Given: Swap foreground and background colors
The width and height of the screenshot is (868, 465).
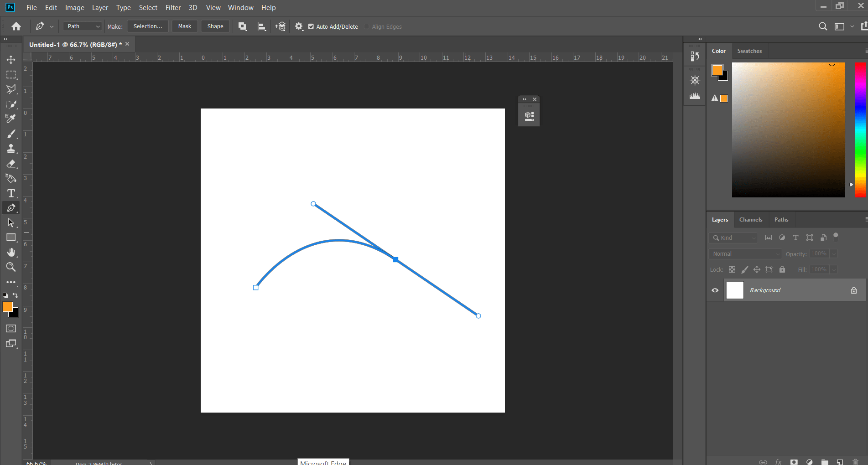Looking at the screenshot, I should (x=16, y=295).
